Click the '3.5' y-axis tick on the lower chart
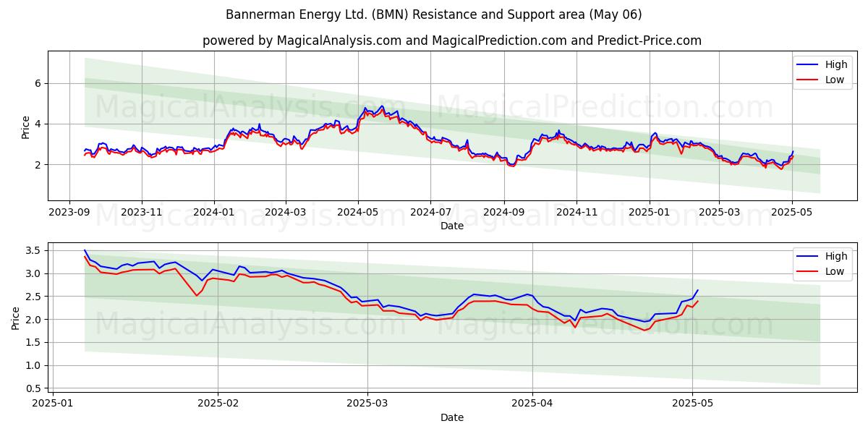 pyautogui.click(x=33, y=250)
